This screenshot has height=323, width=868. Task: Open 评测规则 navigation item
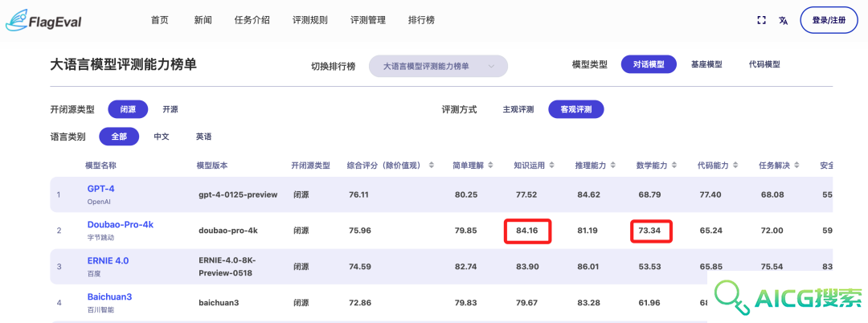pyautogui.click(x=310, y=20)
